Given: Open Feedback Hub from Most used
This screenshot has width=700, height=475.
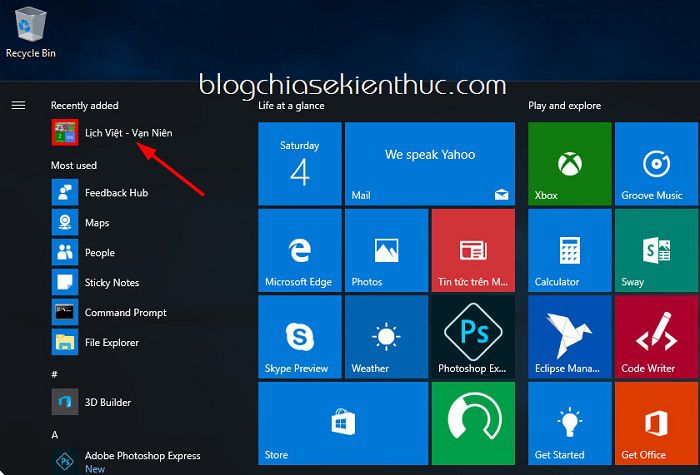Looking at the screenshot, I should [100, 192].
